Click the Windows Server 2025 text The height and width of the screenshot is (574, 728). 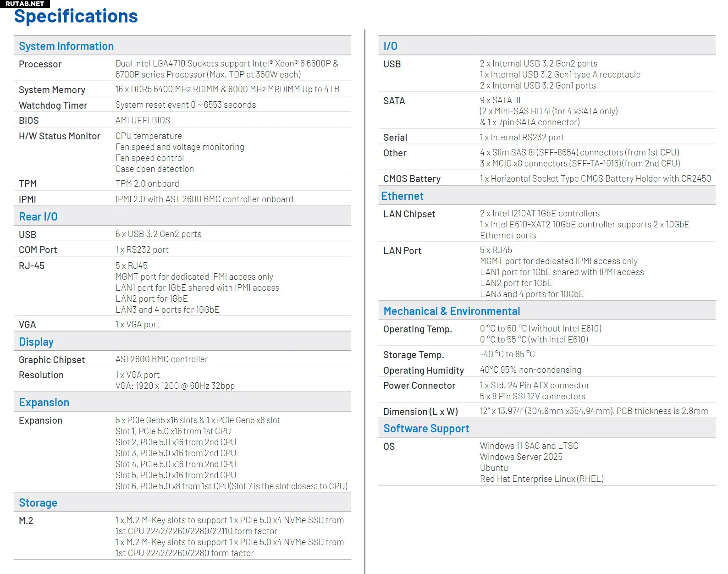click(x=521, y=457)
